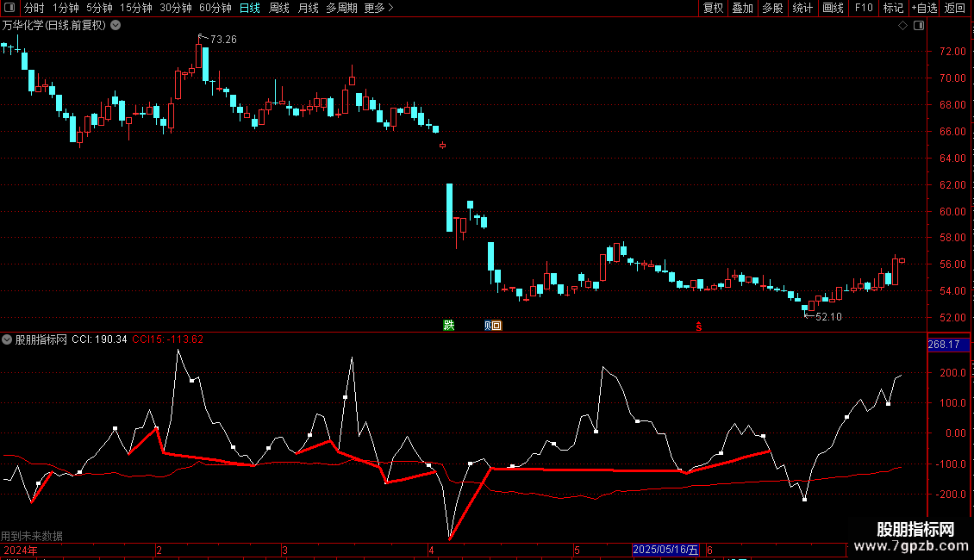Switch to 1分钟 period
Viewport: 974px width, 560px height.
(66, 8)
